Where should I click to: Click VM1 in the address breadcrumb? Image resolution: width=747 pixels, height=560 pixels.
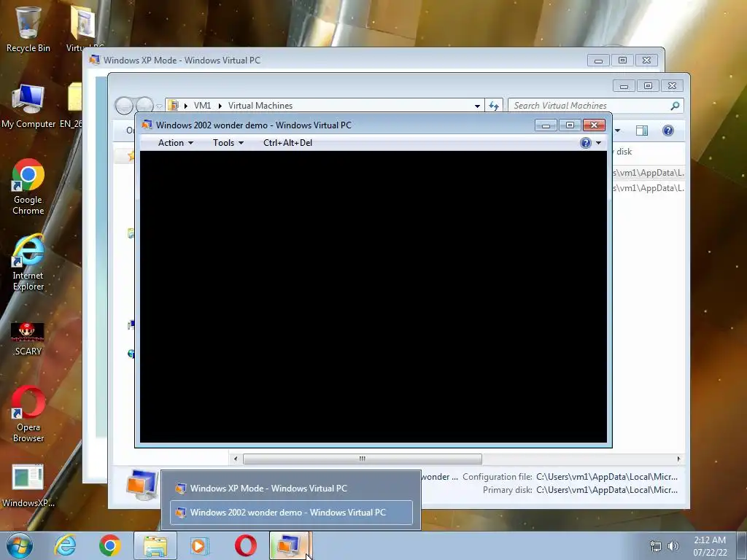[x=202, y=106]
